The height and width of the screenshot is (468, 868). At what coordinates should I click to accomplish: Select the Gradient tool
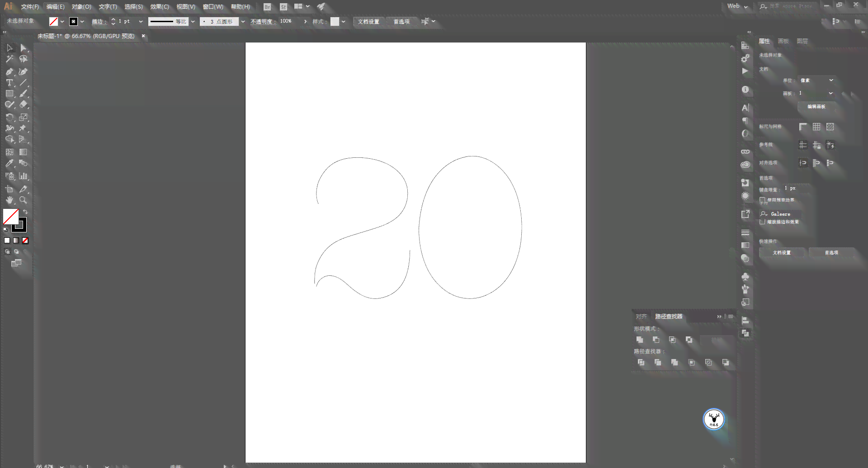(x=24, y=152)
